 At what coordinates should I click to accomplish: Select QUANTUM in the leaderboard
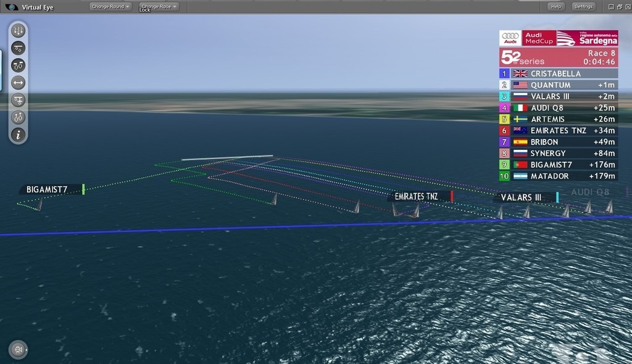(558, 85)
